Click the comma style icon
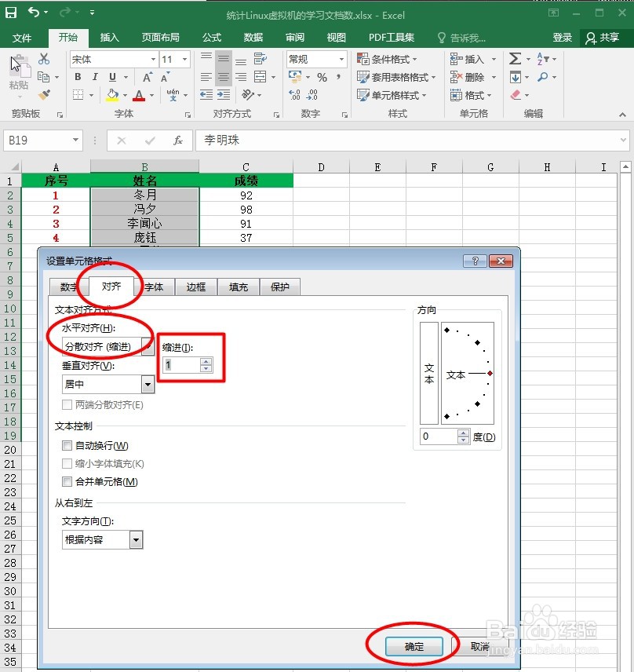Image resolution: width=634 pixels, height=672 pixels. pyautogui.click(x=338, y=77)
